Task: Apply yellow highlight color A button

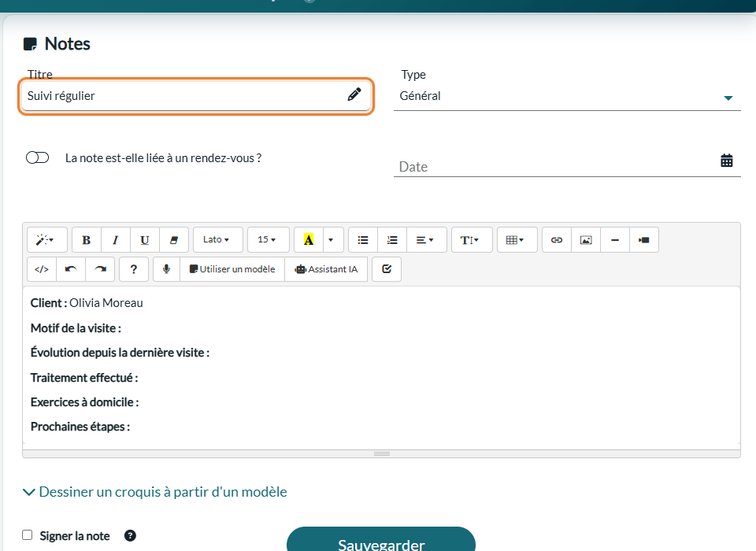Action: point(309,240)
